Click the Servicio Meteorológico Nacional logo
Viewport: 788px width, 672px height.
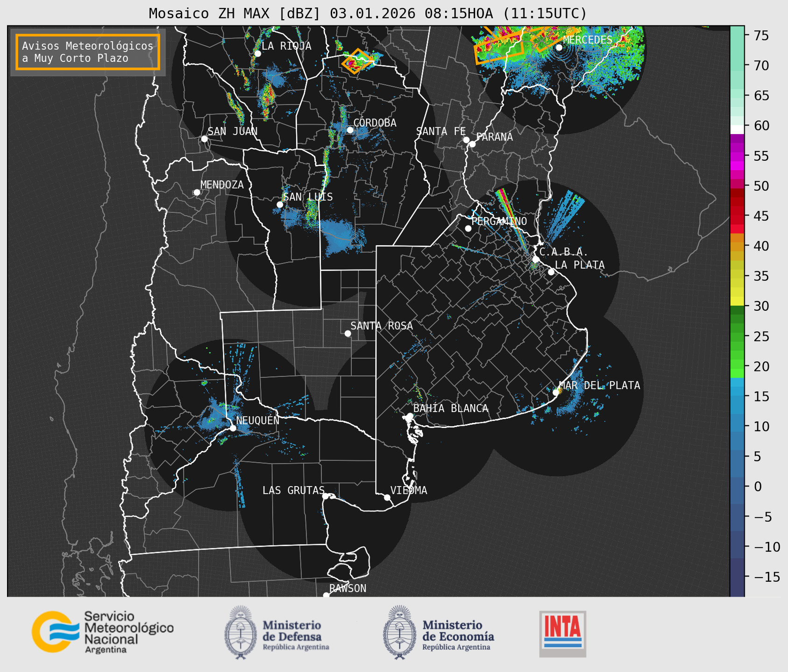point(103,632)
